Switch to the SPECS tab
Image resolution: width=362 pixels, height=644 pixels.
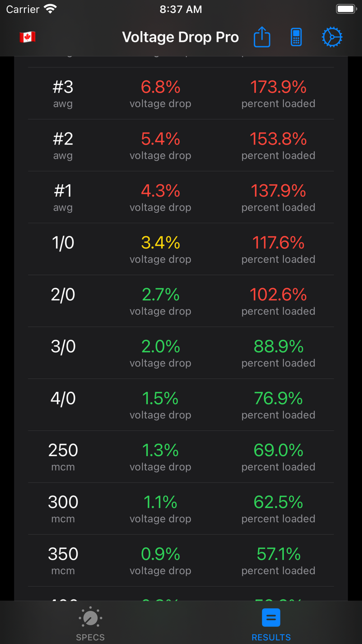90,624
